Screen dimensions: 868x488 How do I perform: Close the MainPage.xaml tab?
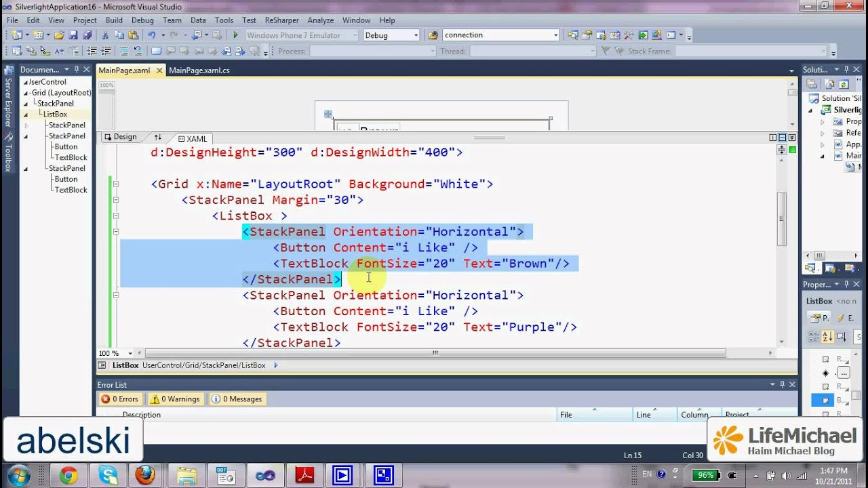159,70
